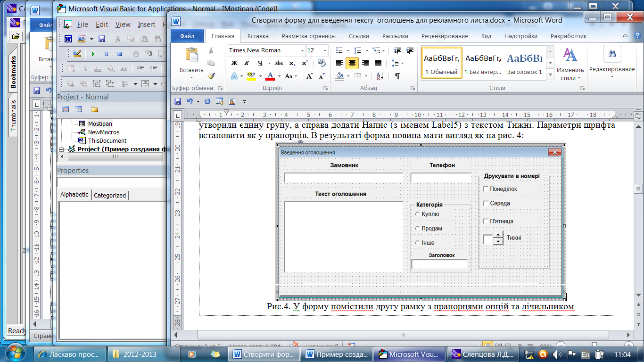Open the Times New Roman font dropdown
The width and height of the screenshot is (644, 362).
tap(302, 50)
